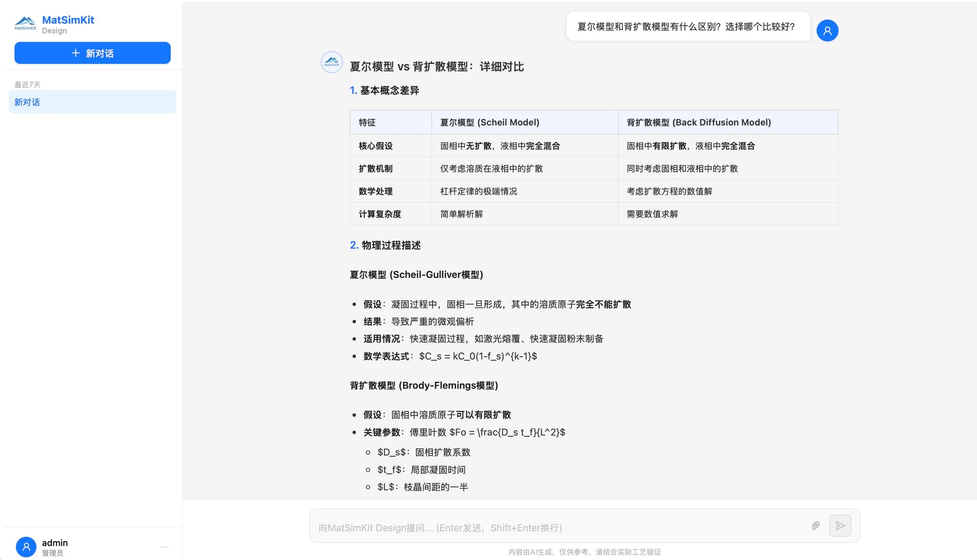Click the assistant avatar beside the reply
This screenshot has width=977, height=560.
[331, 62]
